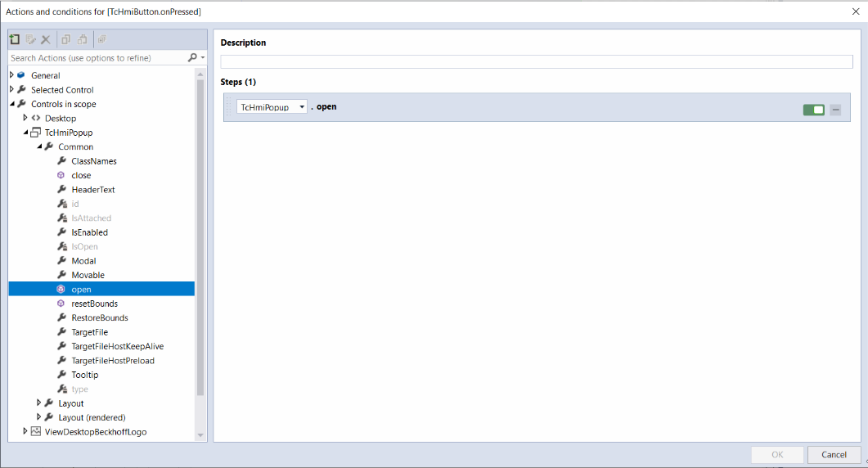
Task: Click the step drag handle grip
Action: (x=228, y=107)
